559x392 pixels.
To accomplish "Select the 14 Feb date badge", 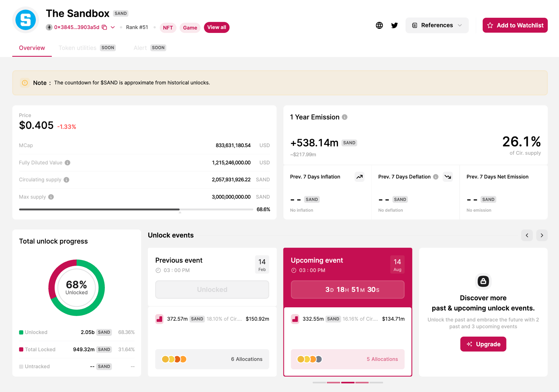I will click(x=262, y=265).
